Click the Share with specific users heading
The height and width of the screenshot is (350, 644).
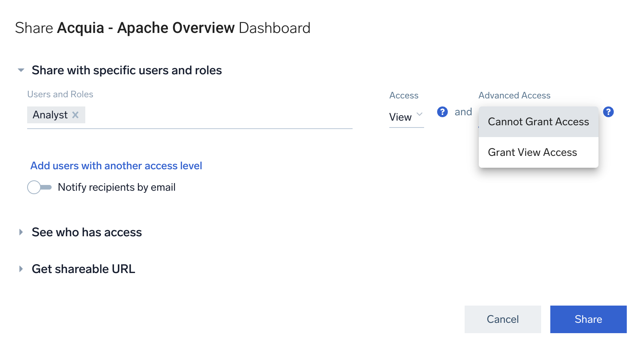point(127,70)
